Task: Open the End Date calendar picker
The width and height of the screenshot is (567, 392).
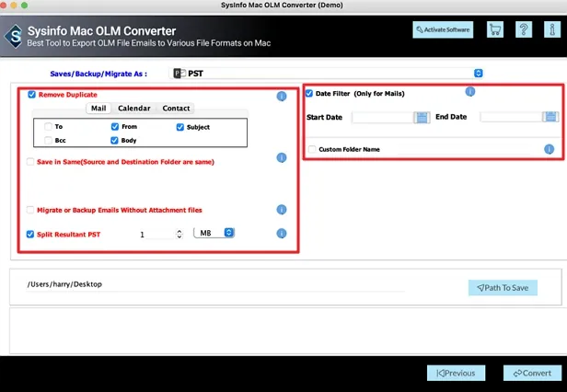Action: point(550,117)
